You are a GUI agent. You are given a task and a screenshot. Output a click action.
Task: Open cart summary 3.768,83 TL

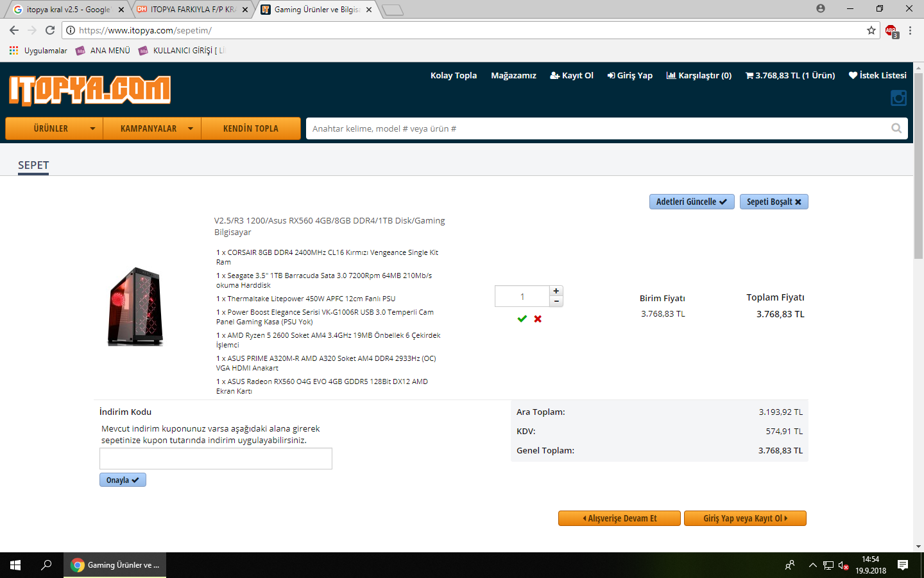pyautogui.click(x=790, y=75)
